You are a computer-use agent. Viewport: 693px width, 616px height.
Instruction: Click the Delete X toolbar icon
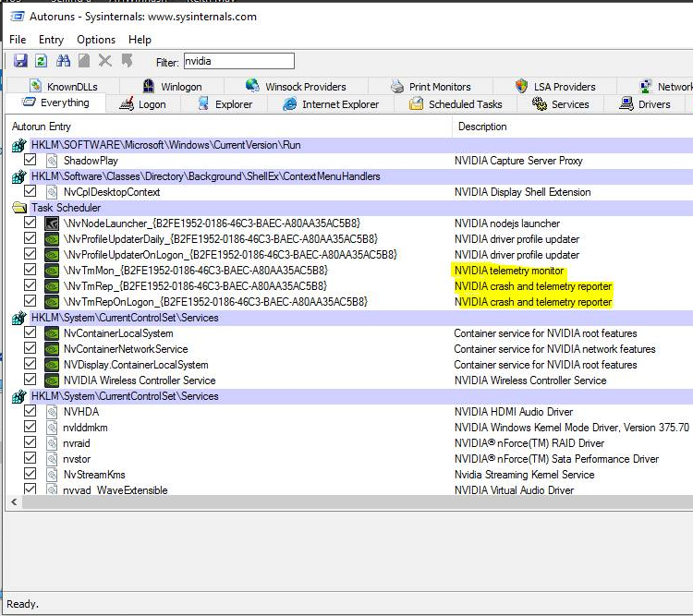coord(104,61)
